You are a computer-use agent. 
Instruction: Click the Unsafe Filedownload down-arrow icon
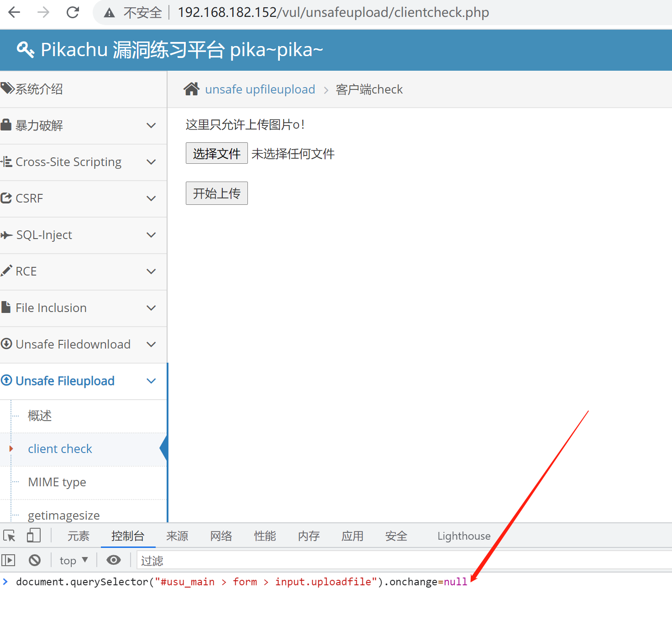pos(6,344)
